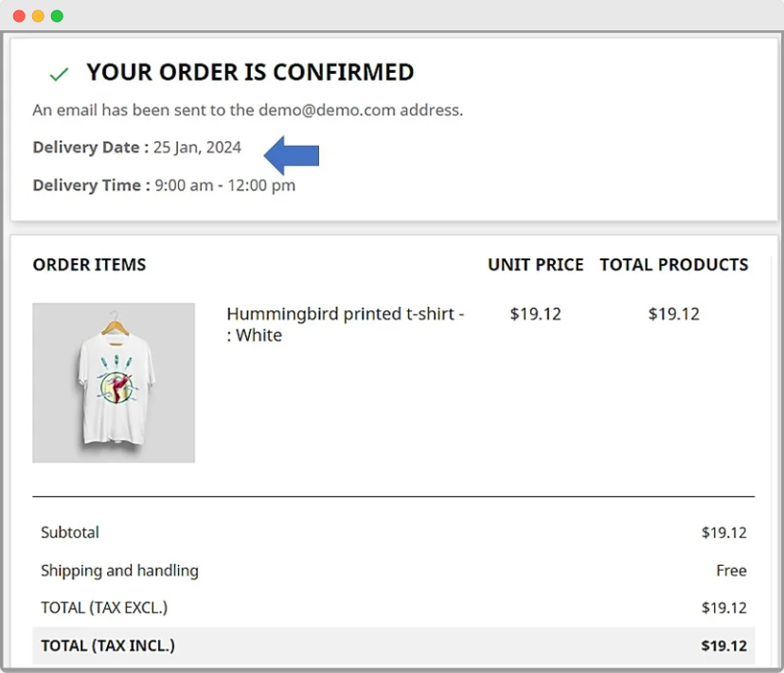Click the blue arrow pointing to delivery date
Viewport: 784px width, 673px height.
292,154
